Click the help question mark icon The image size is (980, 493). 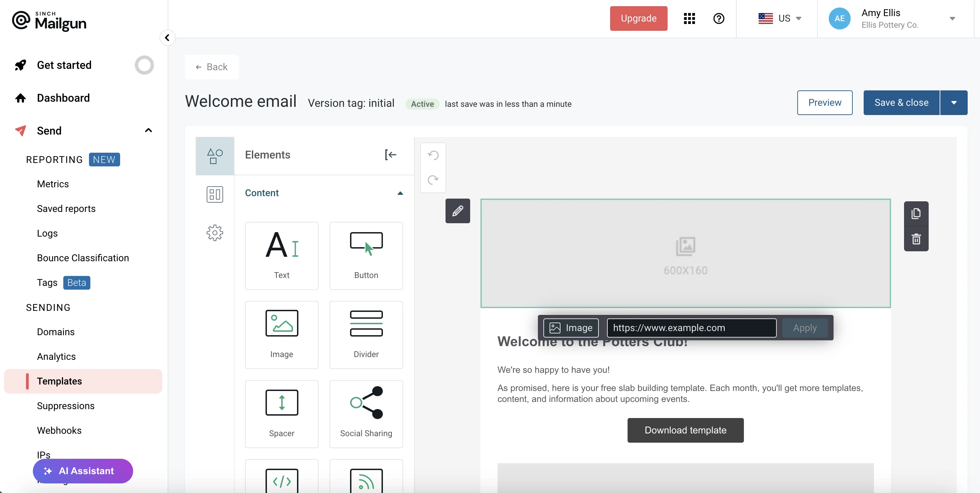tap(718, 18)
